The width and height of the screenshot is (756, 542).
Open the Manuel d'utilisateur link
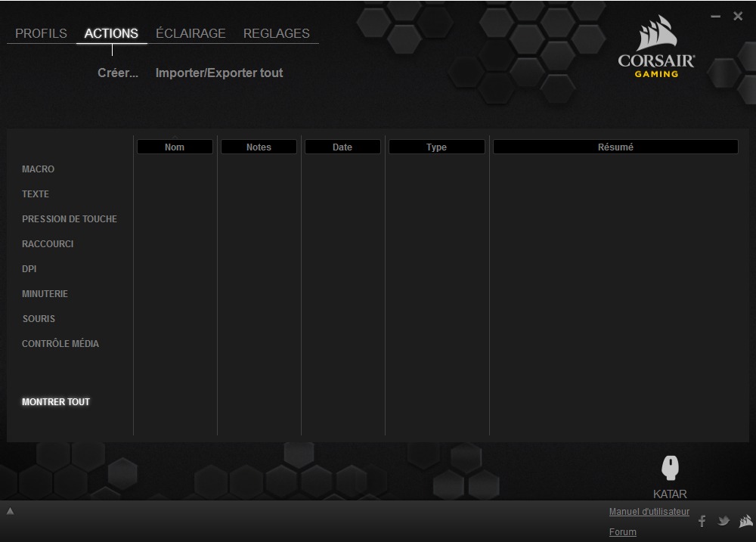[x=649, y=512]
